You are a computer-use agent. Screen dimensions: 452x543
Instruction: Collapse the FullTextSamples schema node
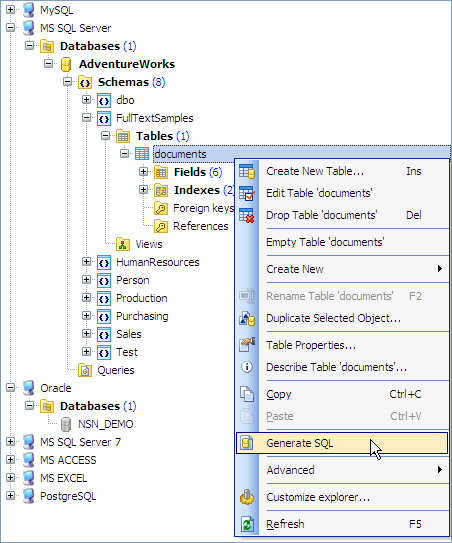87,118
